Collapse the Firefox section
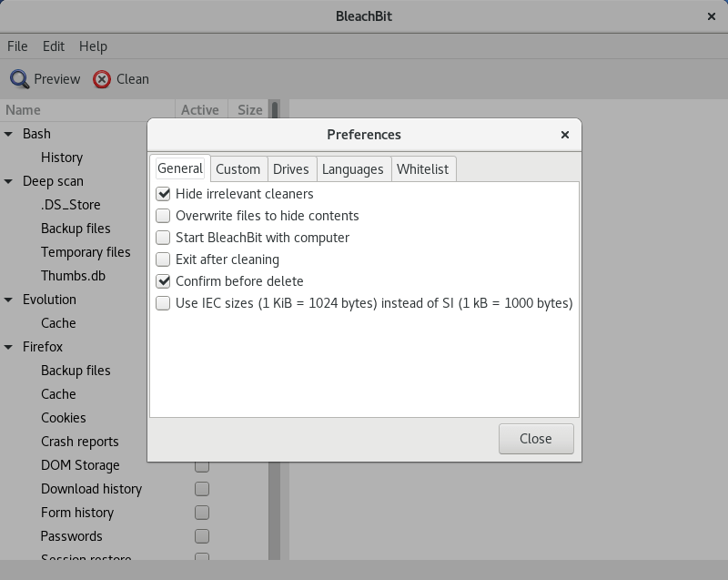The width and height of the screenshot is (728, 580). 8,347
